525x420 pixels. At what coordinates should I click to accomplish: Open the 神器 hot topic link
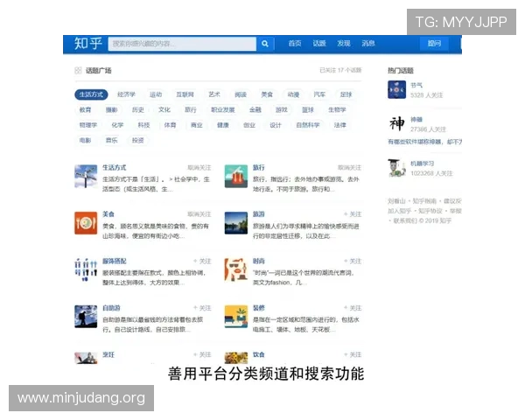[x=416, y=119]
